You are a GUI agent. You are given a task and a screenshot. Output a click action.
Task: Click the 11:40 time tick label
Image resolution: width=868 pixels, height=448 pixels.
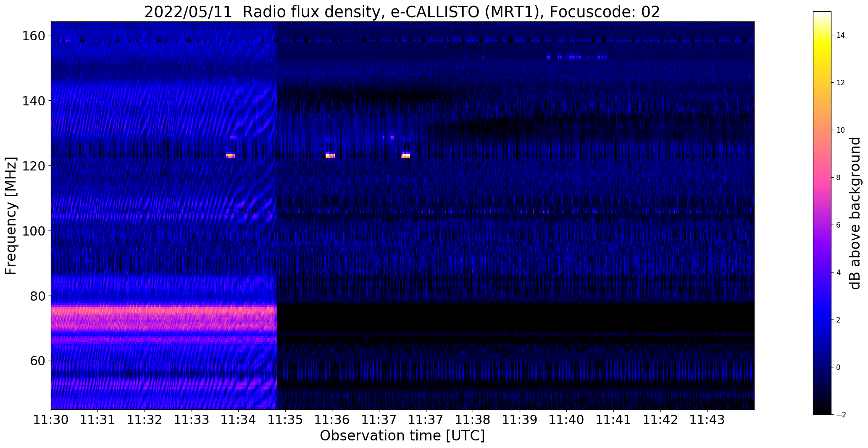pos(567,419)
